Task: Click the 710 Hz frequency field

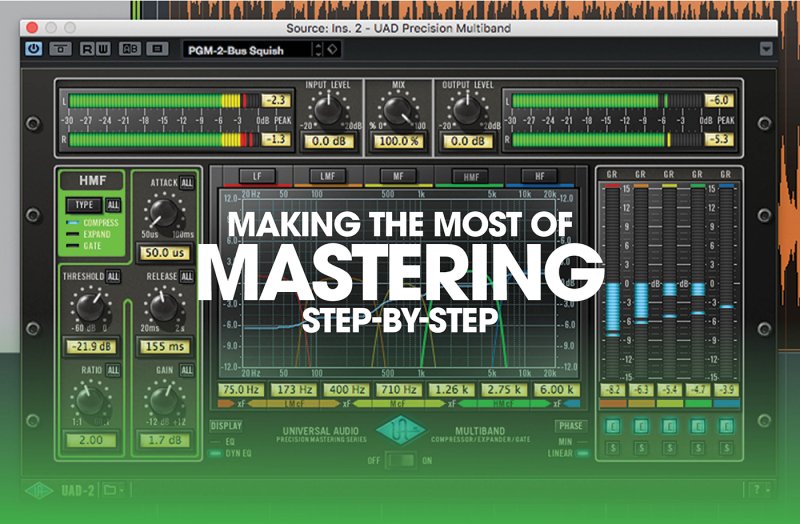Action: click(399, 390)
